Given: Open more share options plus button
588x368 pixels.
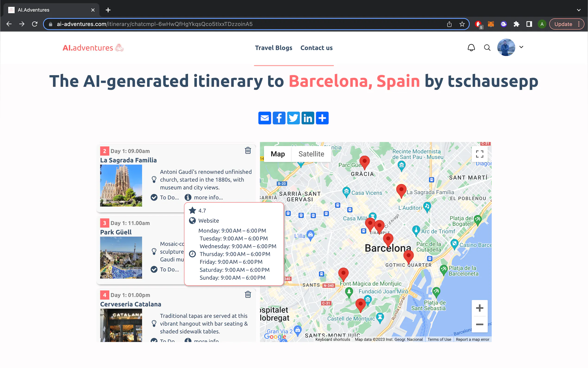Looking at the screenshot, I should [322, 118].
